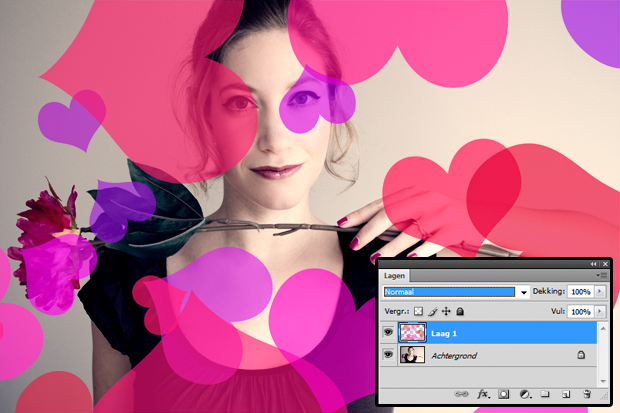Open the Vul slider arrow
Viewport: 620px width, 413px height.
click(600, 311)
